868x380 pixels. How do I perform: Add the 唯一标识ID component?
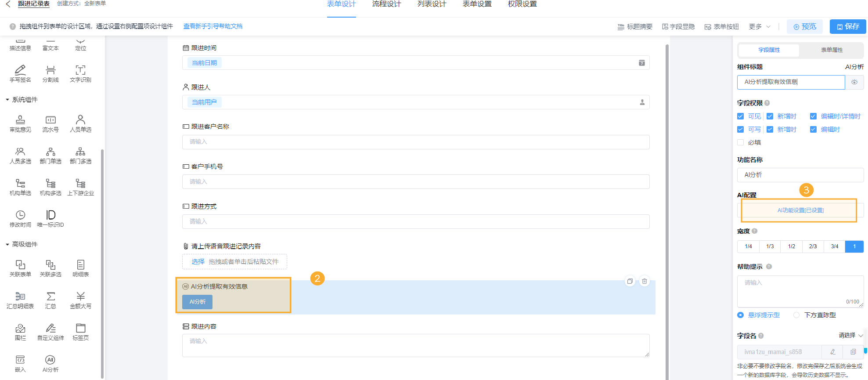(x=50, y=219)
